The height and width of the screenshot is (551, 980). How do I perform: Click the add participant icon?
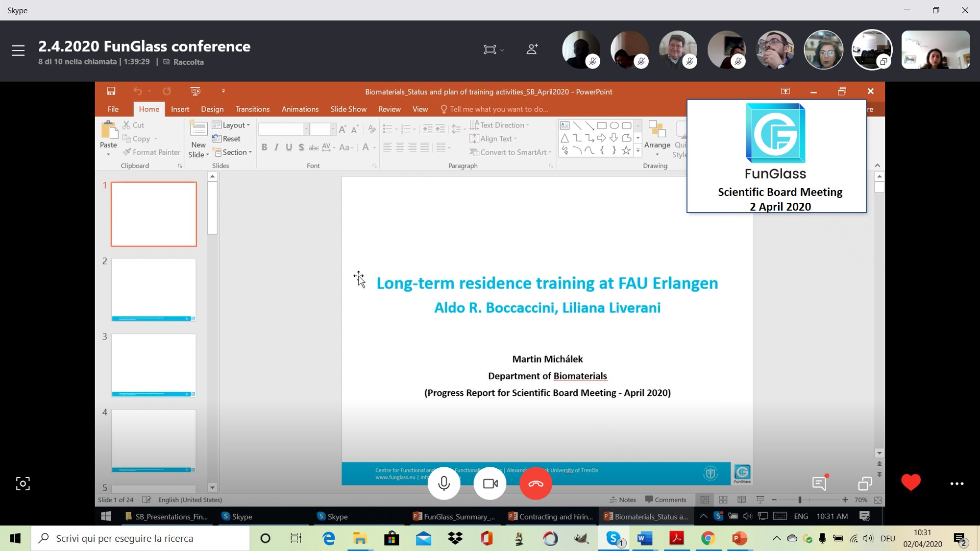[x=532, y=49]
